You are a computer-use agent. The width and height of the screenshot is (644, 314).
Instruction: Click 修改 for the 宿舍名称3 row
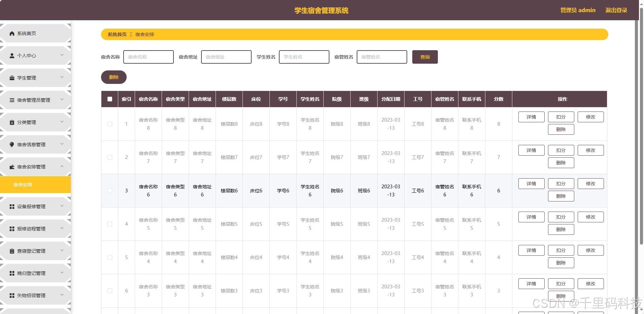(591, 284)
